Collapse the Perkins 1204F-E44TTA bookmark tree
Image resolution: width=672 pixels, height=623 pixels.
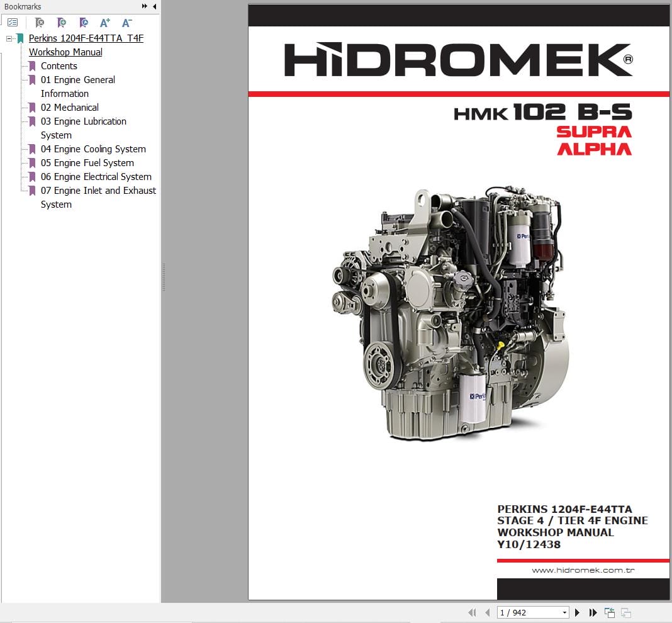click(x=9, y=38)
